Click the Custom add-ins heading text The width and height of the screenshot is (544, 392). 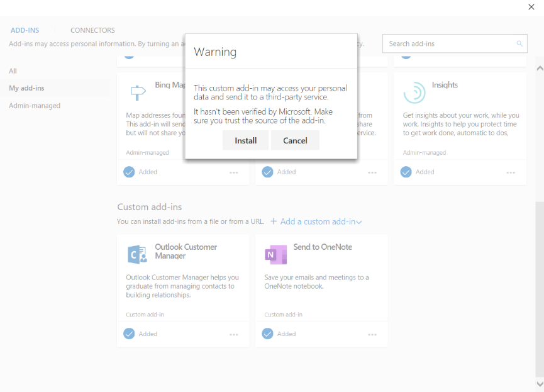click(150, 207)
